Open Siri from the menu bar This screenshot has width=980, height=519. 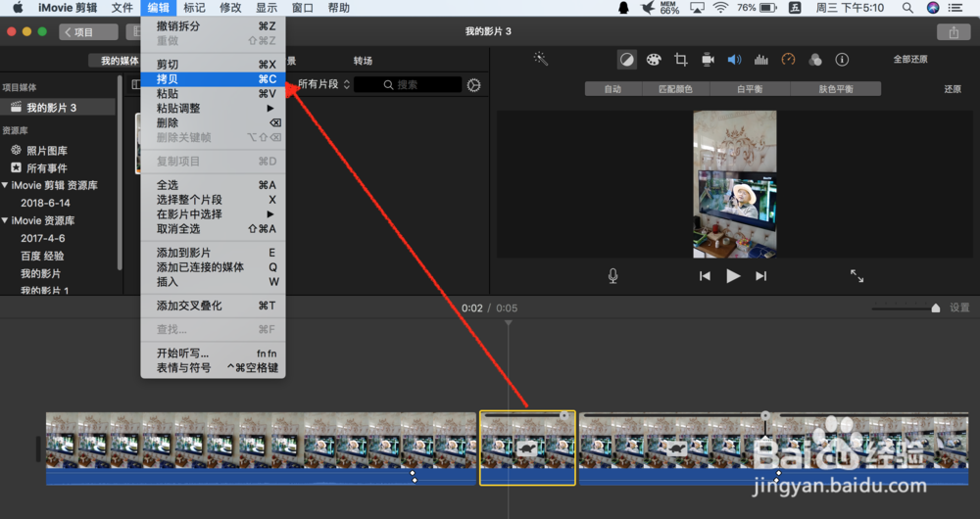[933, 8]
